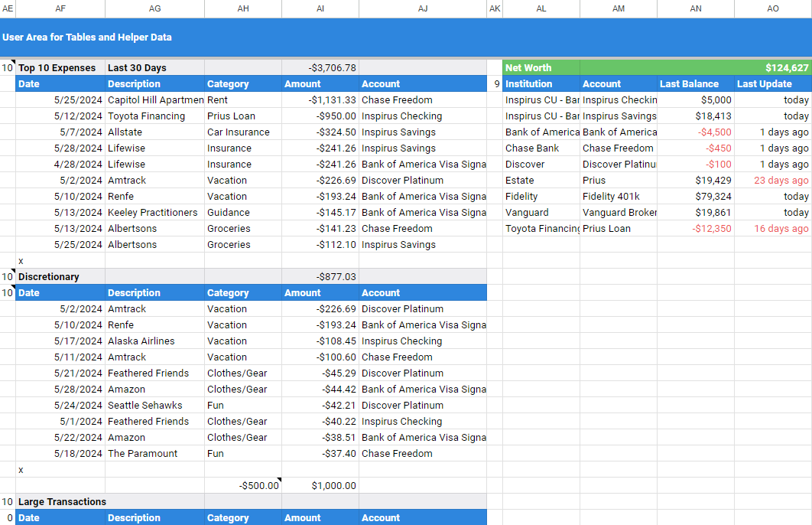The height and width of the screenshot is (525, 812).
Task: Select the '16 days ago' update cell
Action: coord(773,229)
